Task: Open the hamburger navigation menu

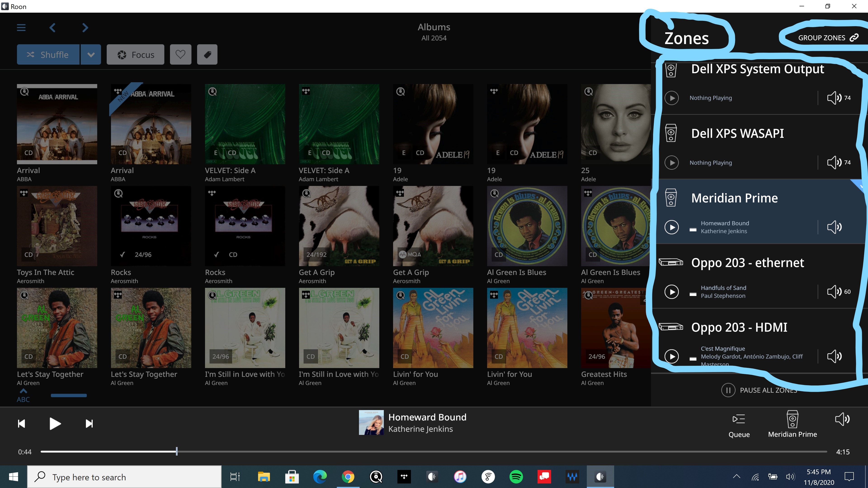Action: [x=21, y=28]
